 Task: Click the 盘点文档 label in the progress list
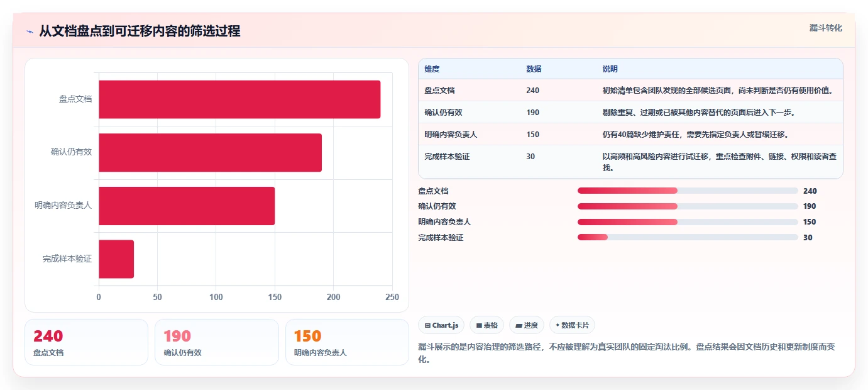(434, 191)
